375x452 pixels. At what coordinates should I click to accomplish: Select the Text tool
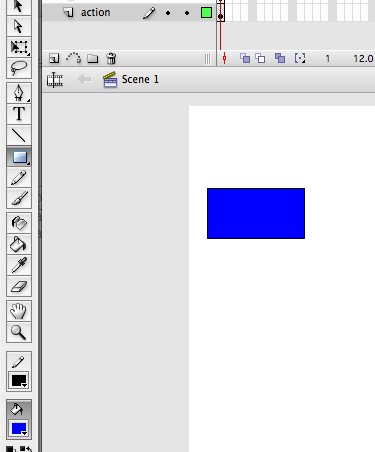click(19, 114)
